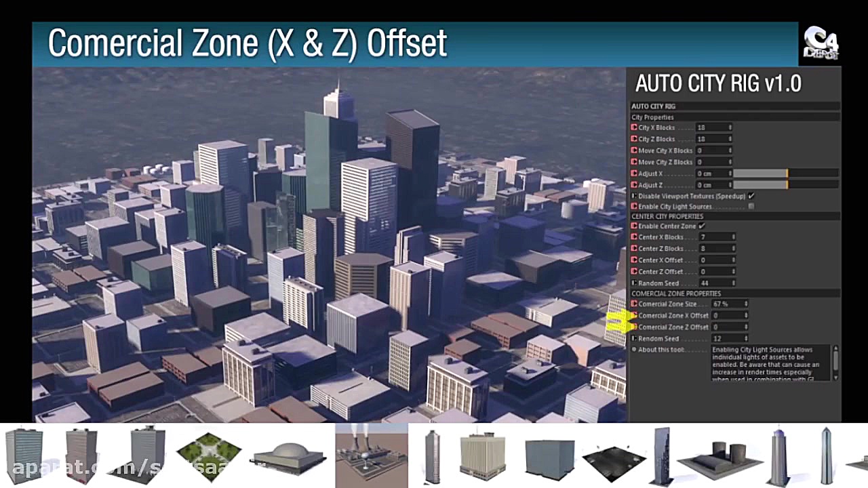This screenshot has width=868, height=488.
Task: Click the Comercial Zone X Offset stepper arrows
Action: click(746, 315)
